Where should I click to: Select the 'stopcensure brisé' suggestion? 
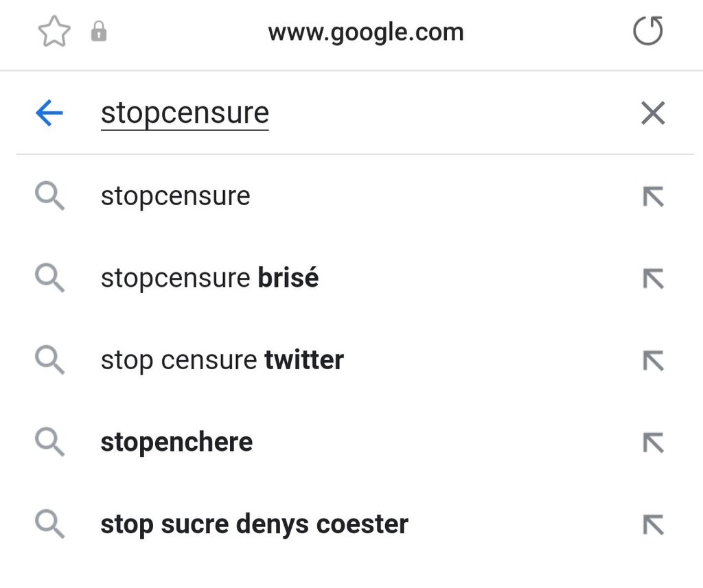pyautogui.click(x=209, y=278)
